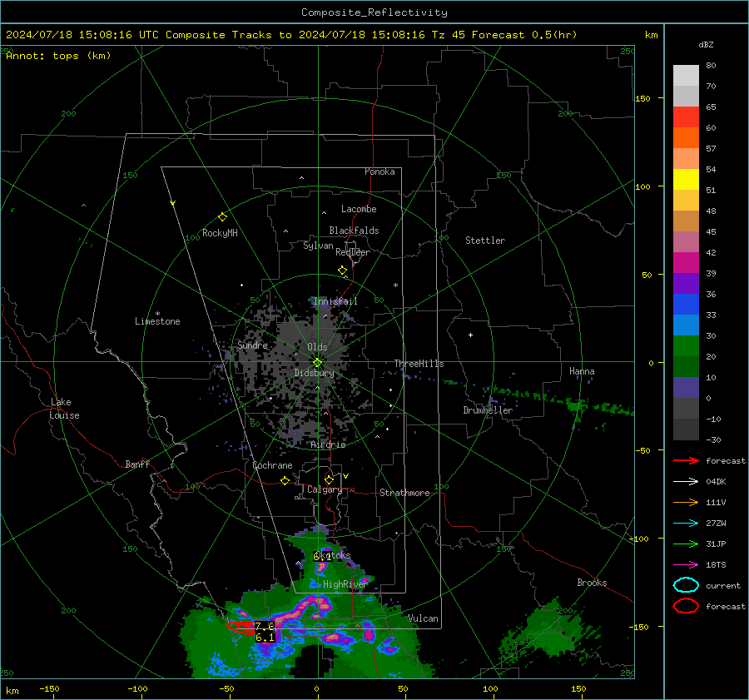Click the Vulcan city label
The width and height of the screenshot is (749, 700).
pyautogui.click(x=423, y=618)
